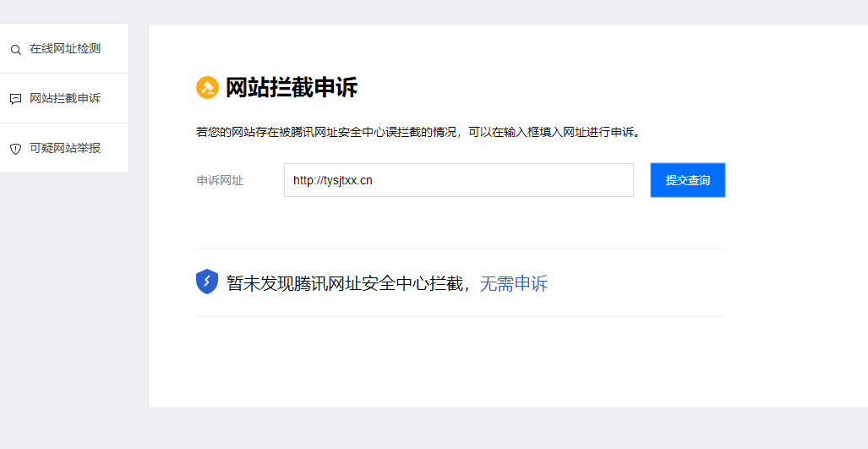Viewport: 868px width, 449px height.
Task: Click the description text starting 若您的网站
Action: [x=418, y=133]
